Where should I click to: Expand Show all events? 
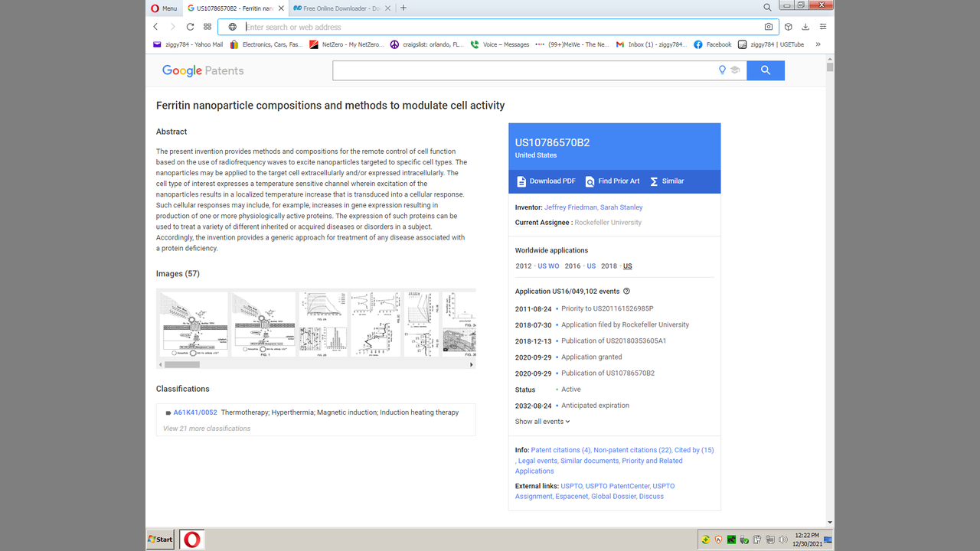point(542,422)
